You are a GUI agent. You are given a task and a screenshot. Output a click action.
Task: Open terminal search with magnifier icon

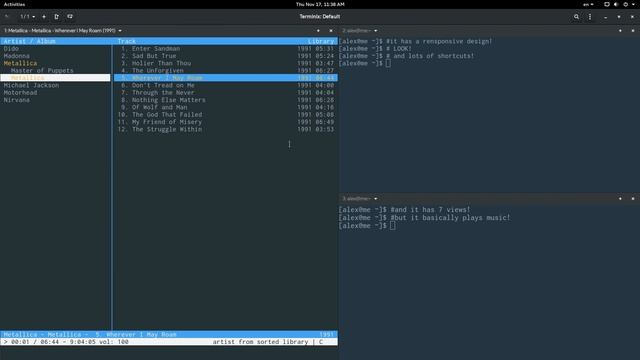pyautogui.click(x=576, y=17)
